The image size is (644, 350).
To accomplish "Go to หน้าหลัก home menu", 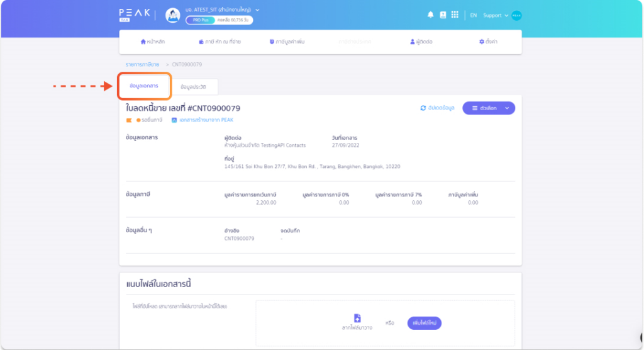I will (153, 42).
